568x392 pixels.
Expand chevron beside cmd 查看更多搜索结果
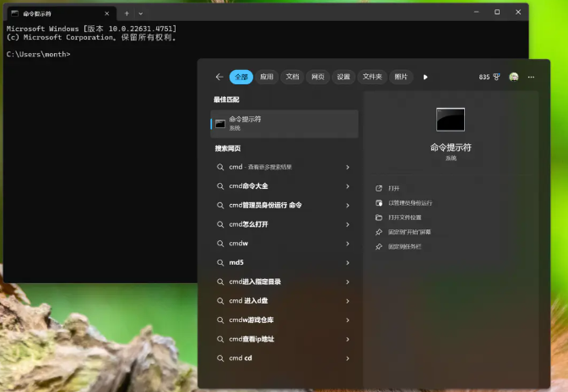click(348, 167)
